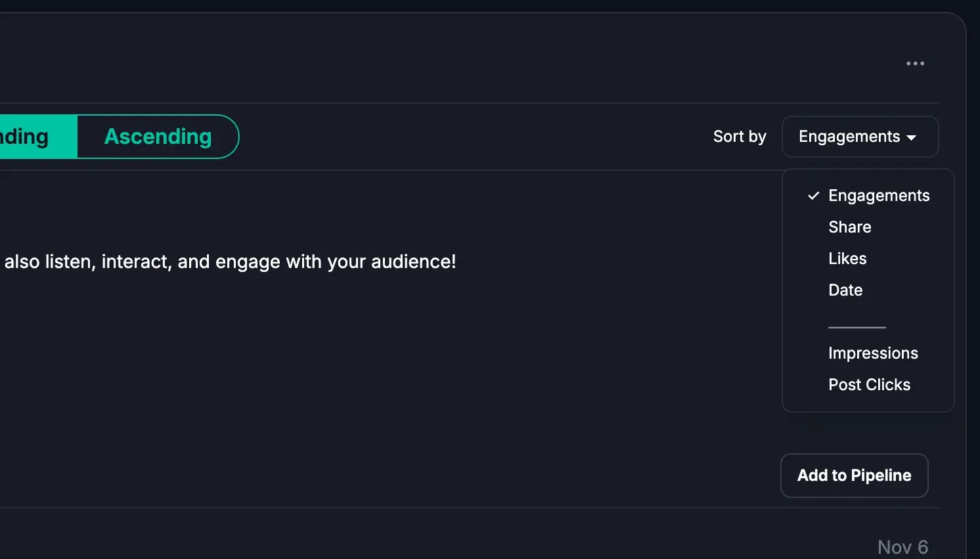Sort posts by Post Clicks

click(x=869, y=385)
